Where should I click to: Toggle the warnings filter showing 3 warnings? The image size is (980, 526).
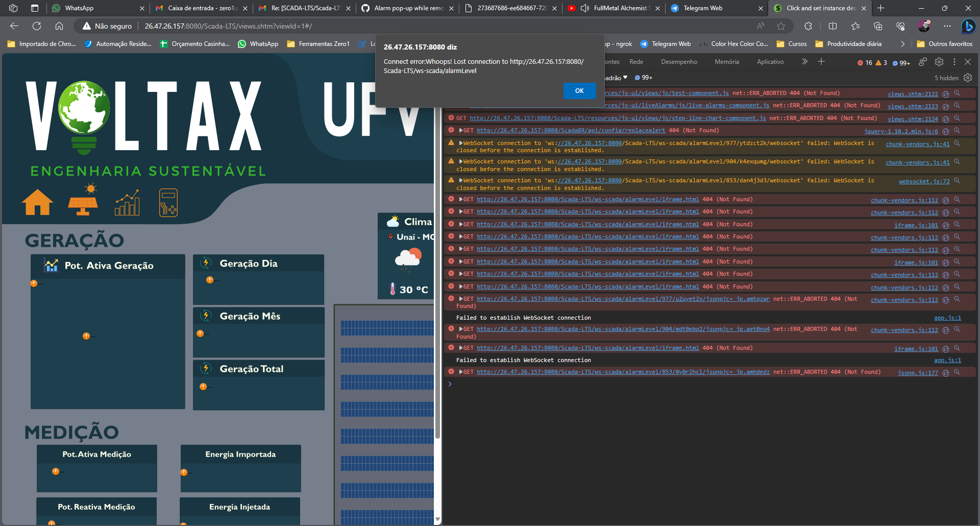880,62
